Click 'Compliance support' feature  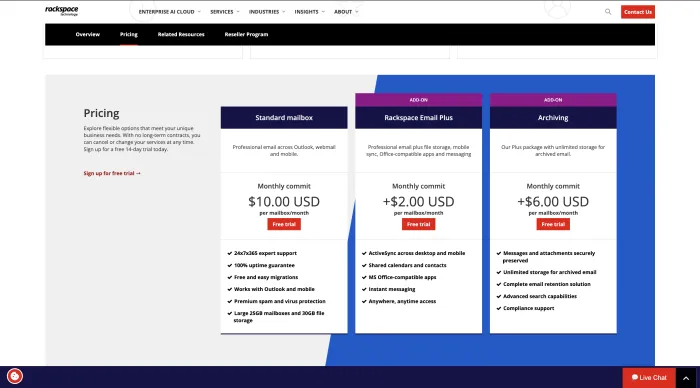pyautogui.click(x=529, y=309)
